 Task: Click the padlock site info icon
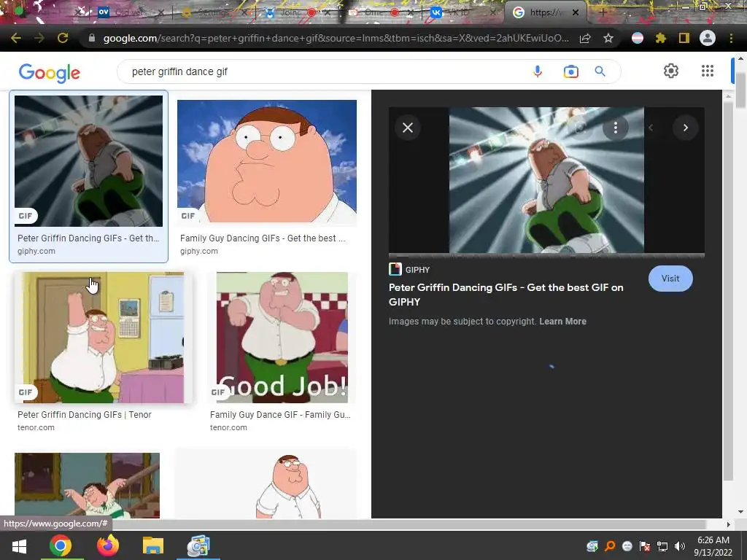pos(92,38)
